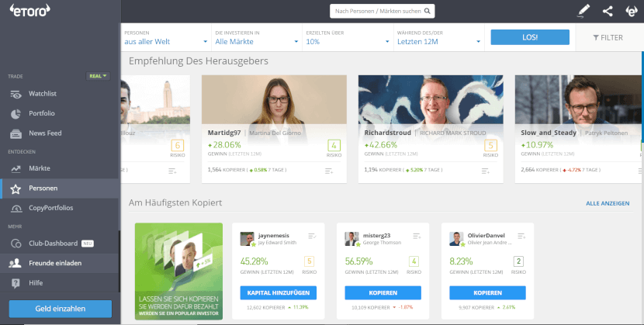
Task: Click Richardstroud risk score 5 box
Action: 490,145
